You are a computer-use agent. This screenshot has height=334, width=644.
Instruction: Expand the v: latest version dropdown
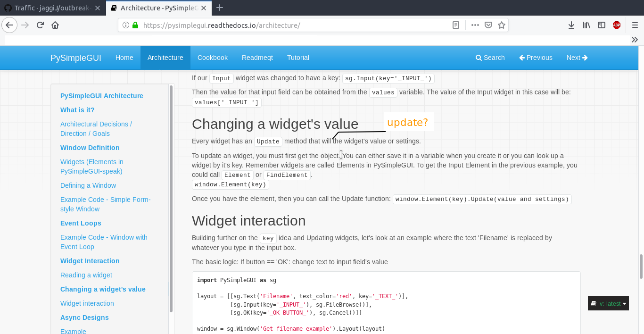[x=608, y=303]
